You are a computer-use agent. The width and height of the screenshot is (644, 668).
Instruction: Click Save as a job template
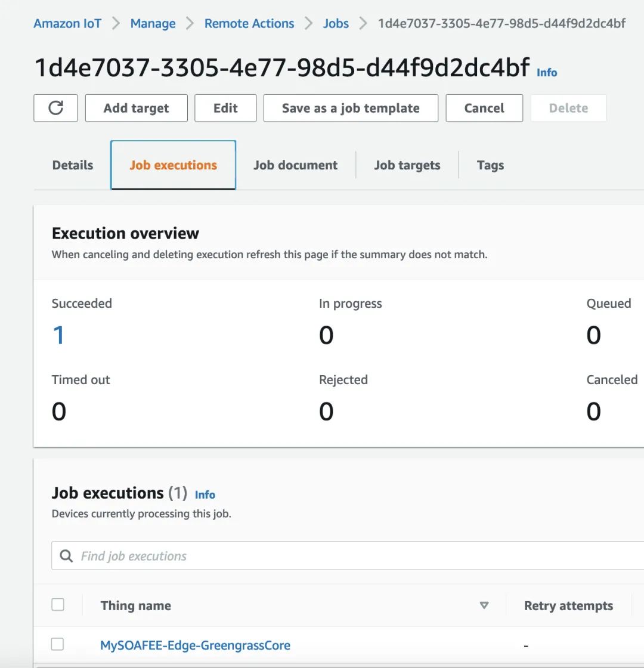[x=351, y=108]
